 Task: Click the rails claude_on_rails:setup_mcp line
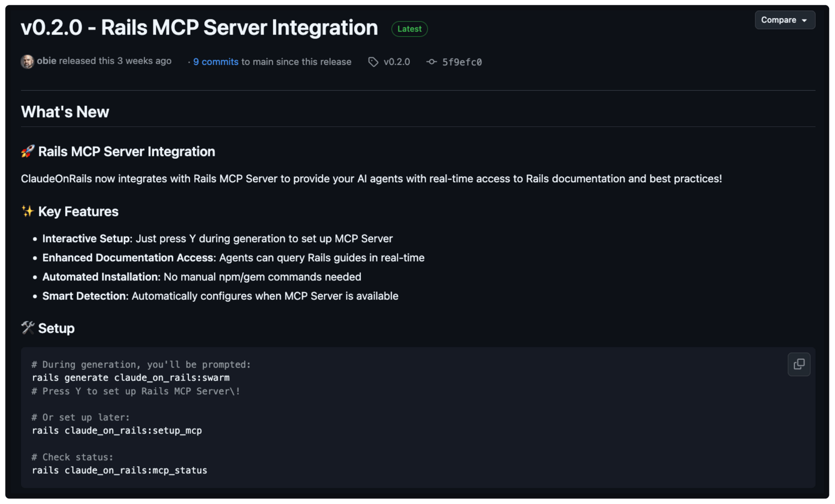point(117,431)
